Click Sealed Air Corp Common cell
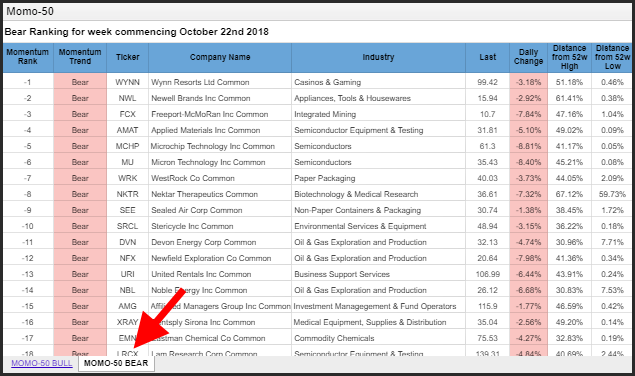 (x=220, y=210)
